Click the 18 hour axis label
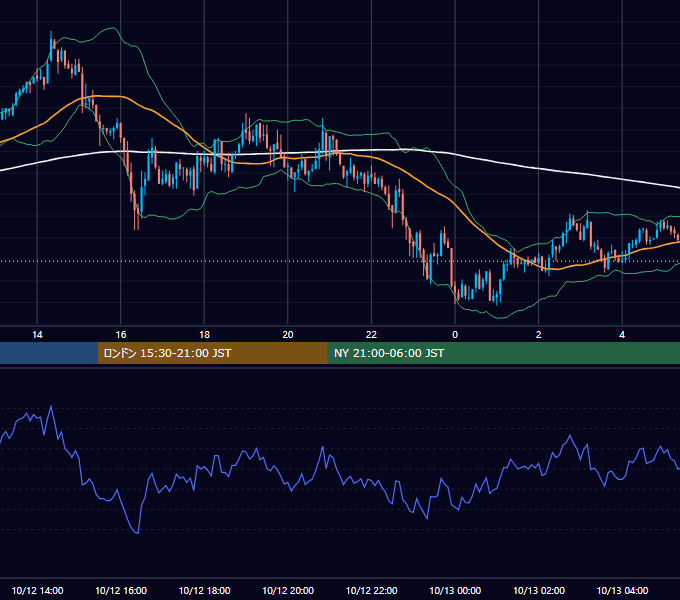 click(204, 335)
